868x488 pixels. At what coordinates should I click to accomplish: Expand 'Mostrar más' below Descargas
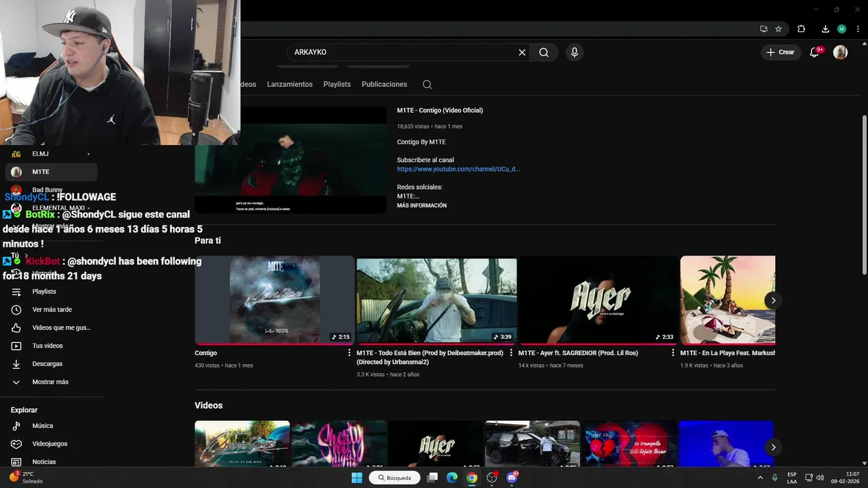[52, 382]
